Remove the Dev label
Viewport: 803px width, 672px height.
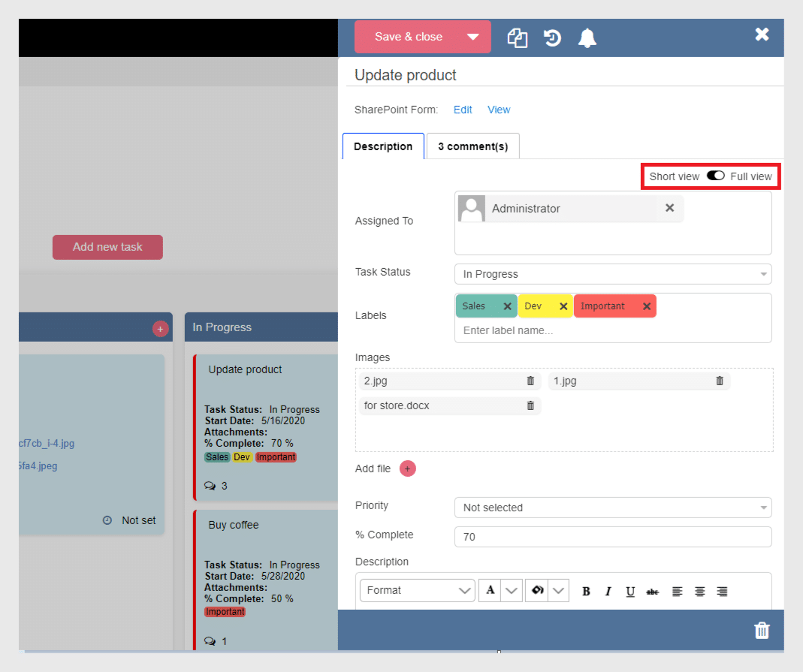pyautogui.click(x=563, y=306)
